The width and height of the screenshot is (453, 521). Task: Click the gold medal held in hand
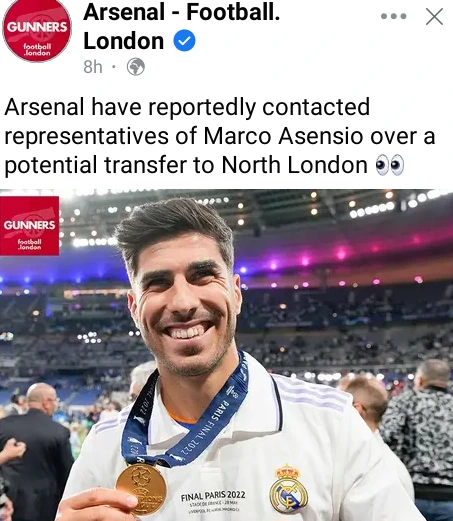[x=141, y=489]
